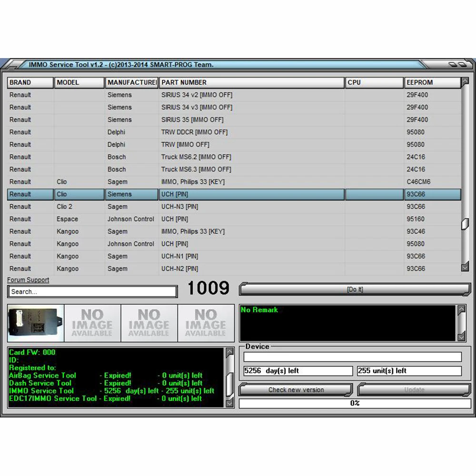Select SIRIUS 34 v3 [IMMO OFF] row
This screenshot has height=476, width=476.
click(234, 108)
